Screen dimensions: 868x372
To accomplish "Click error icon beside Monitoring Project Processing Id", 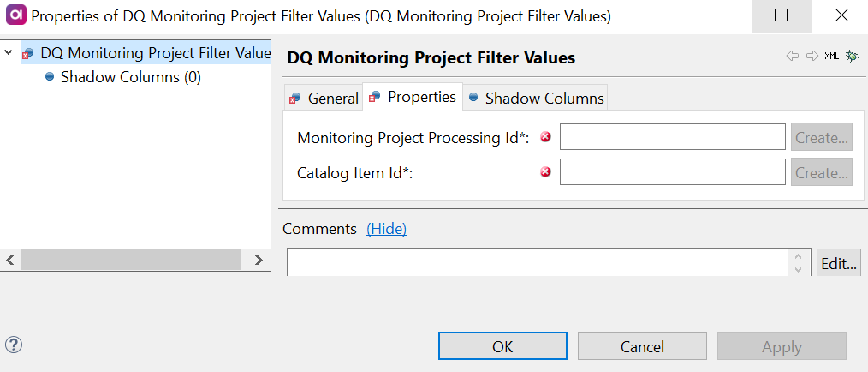I will click(x=545, y=137).
